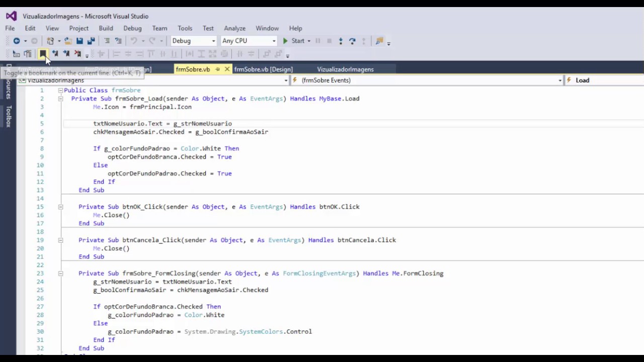Click the Undo arrow icon

coord(134,41)
